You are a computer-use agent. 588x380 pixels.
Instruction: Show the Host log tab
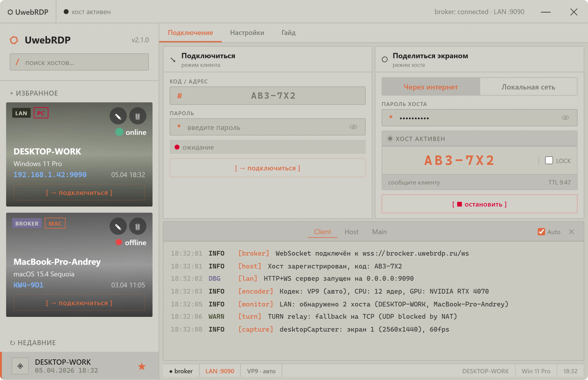click(x=352, y=232)
